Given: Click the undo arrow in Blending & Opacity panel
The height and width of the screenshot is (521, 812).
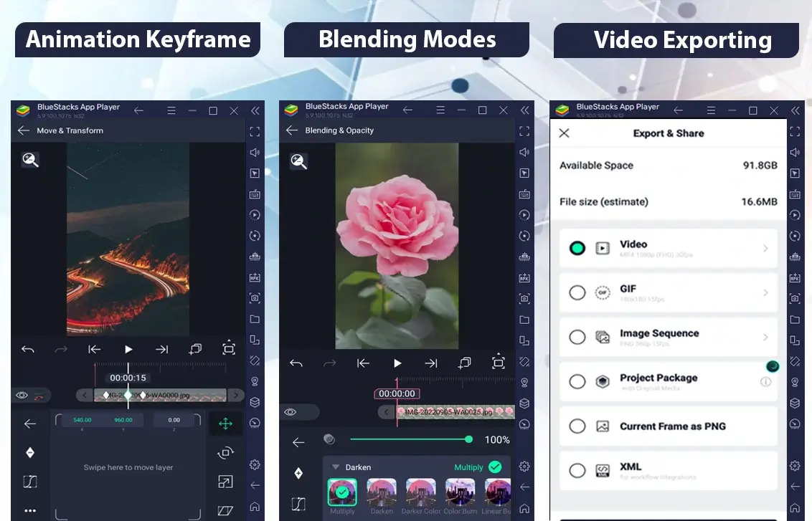Looking at the screenshot, I should coord(296,363).
